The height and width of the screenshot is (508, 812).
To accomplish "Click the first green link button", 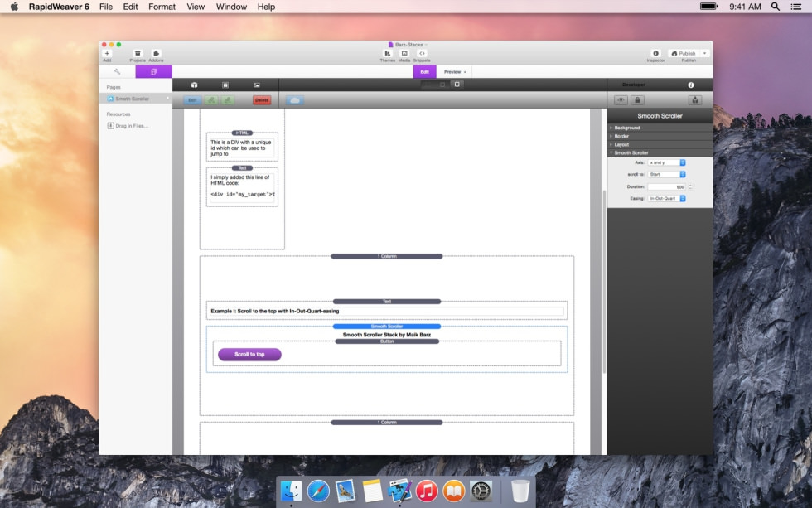I will pos(211,100).
